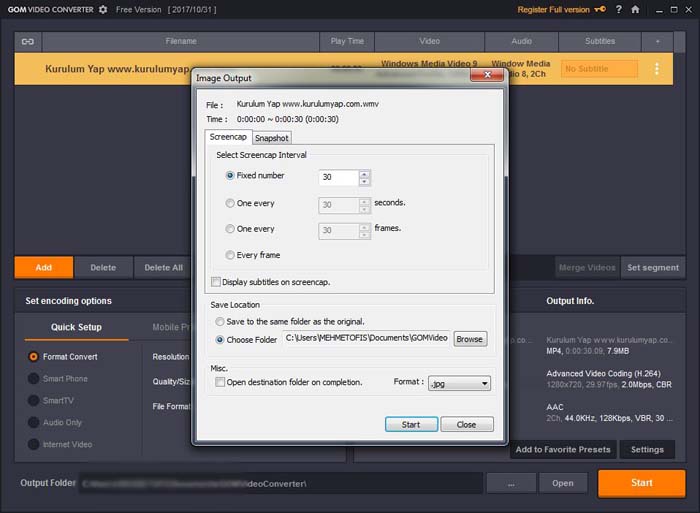Click the Filename column header
The height and width of the screenshot is (513, 700).
[x=181, y=42]
